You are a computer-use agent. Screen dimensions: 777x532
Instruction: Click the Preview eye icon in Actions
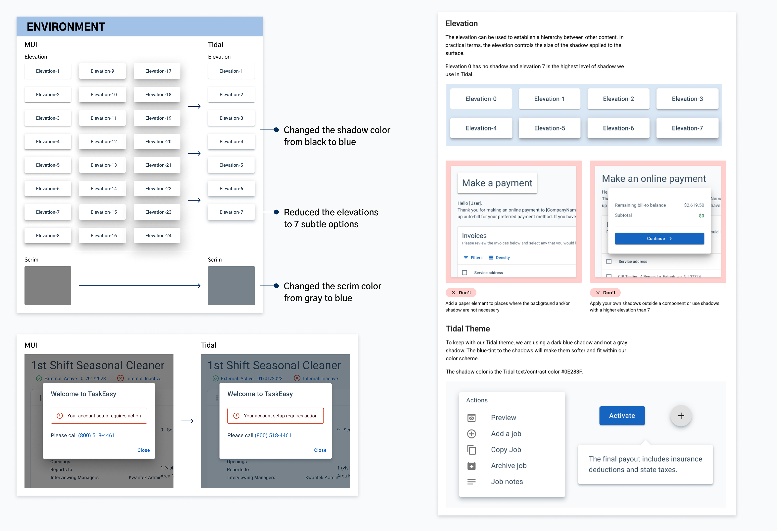pyautogui.click(x=471, y=418)
